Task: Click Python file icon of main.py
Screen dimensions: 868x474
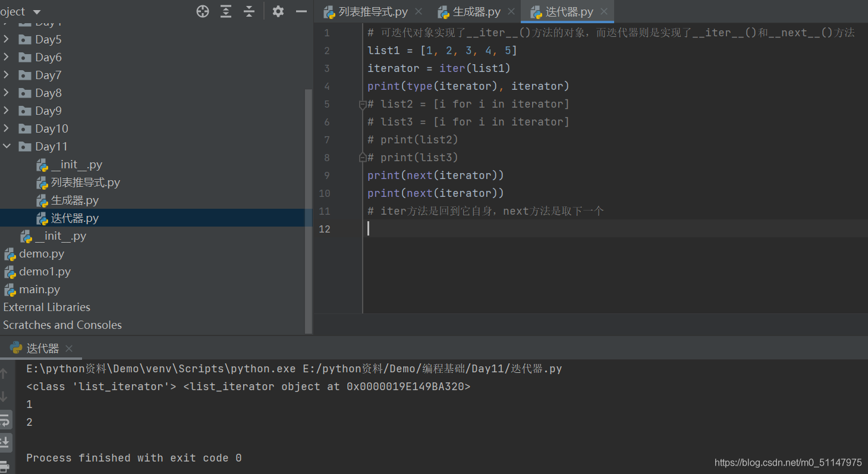Action: click(10, 290)
